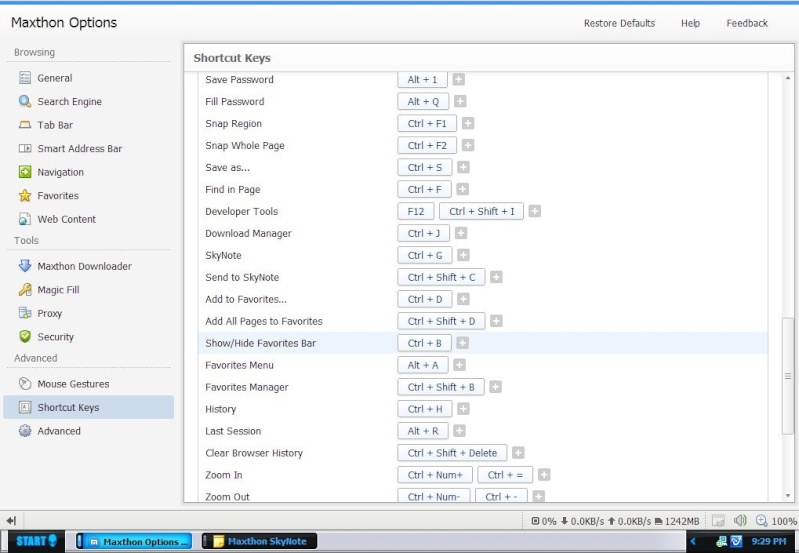The height and width of the screenshot is (553, 799).
Task: Edit the F12 shortcut for Developer Tools
Action: [x=416, y=211]
